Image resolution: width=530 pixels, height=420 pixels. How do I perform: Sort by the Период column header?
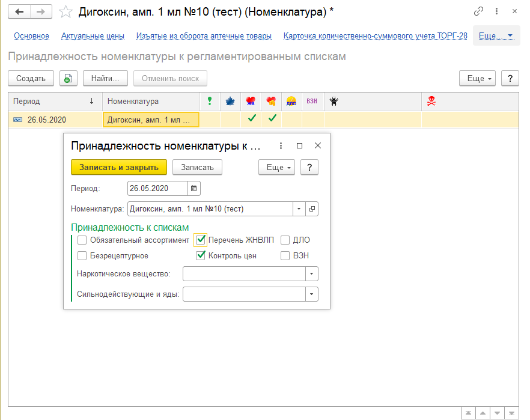tap(55, 101)
